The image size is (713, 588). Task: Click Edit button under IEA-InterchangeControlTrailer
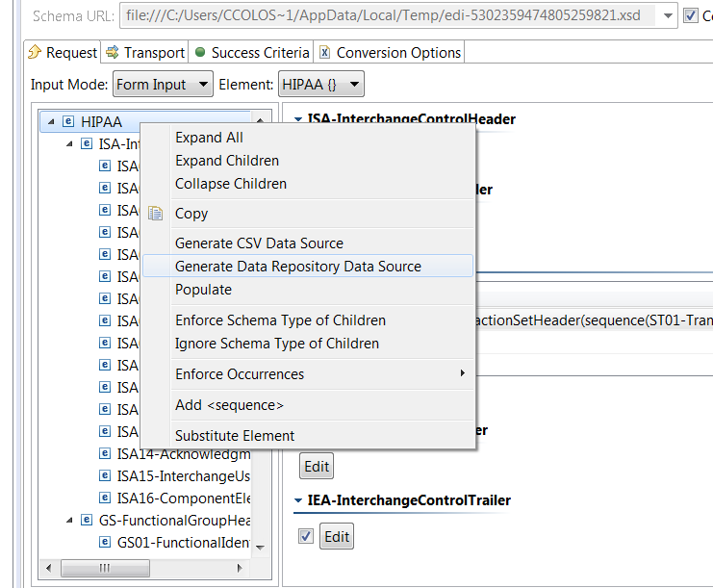click(337, 536)
